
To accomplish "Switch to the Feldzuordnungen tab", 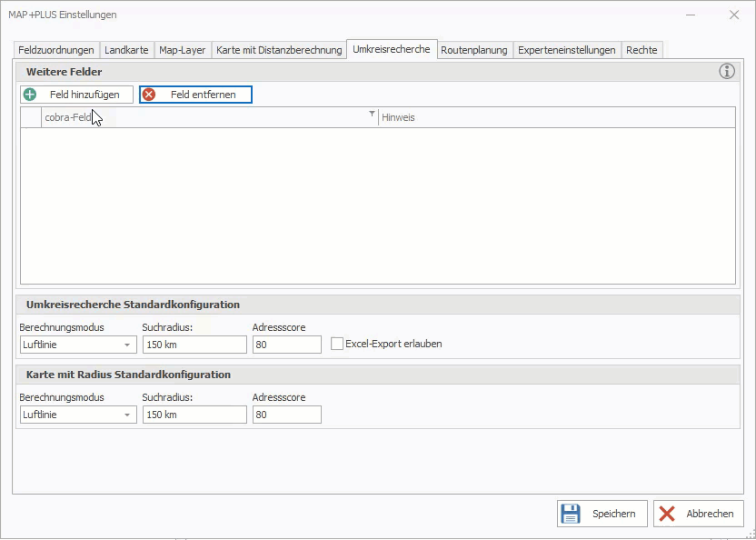I will [x=56, y=50].
